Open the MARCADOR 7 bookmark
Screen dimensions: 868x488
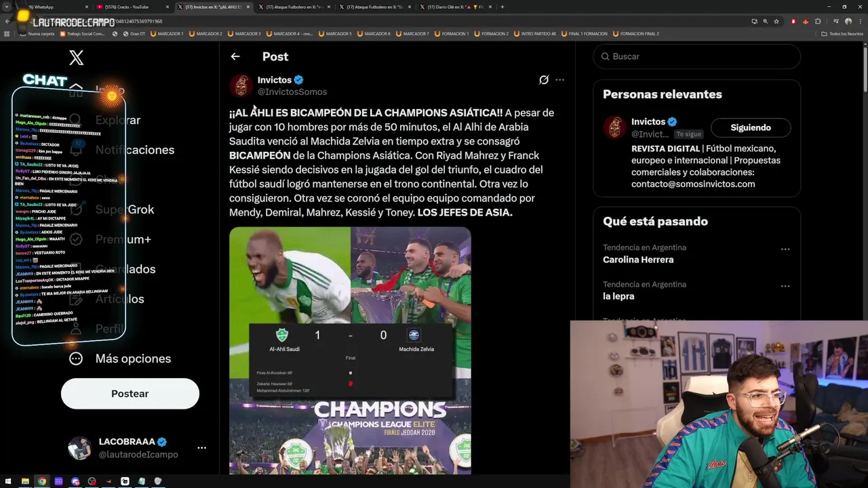[413, 33]
